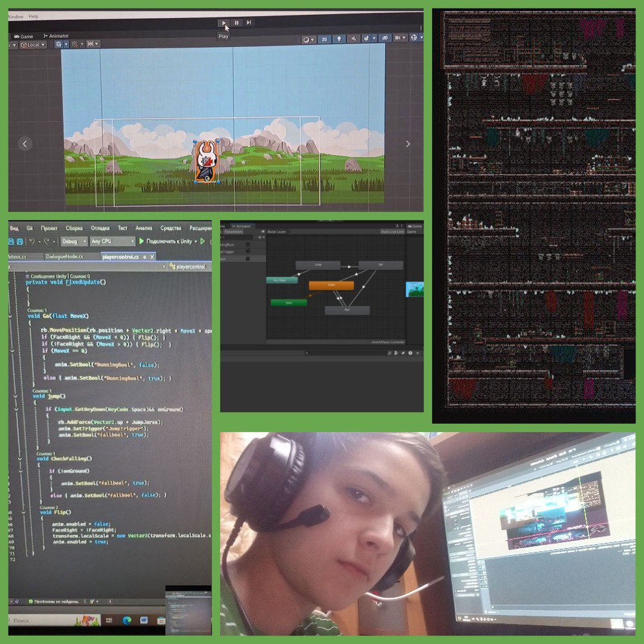Viewport: 644px width, 644px height.
Task: Click the Auto Live Link button
Action: pos(392,231)
